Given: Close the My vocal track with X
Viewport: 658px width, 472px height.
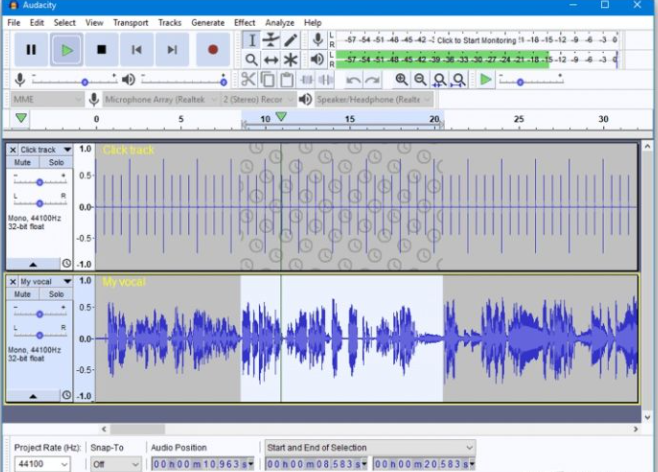Looking at the screenshot, I should tap(13, 282).
